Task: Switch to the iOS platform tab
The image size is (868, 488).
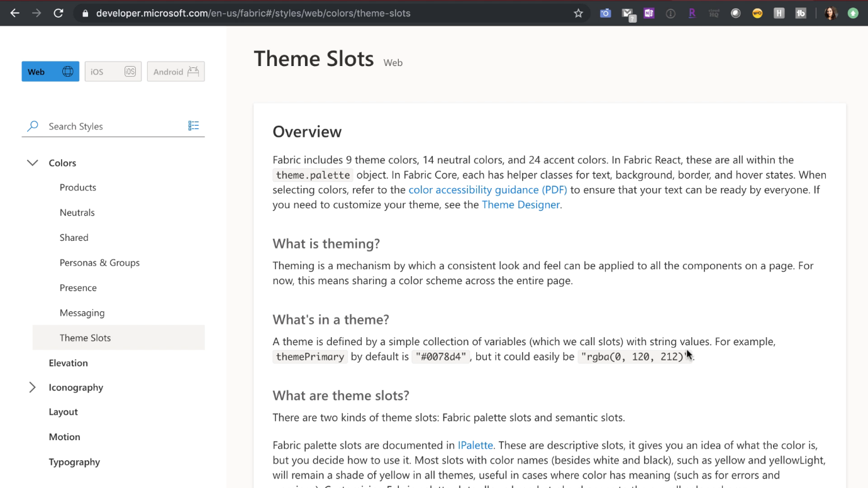Action: point(113,72)
